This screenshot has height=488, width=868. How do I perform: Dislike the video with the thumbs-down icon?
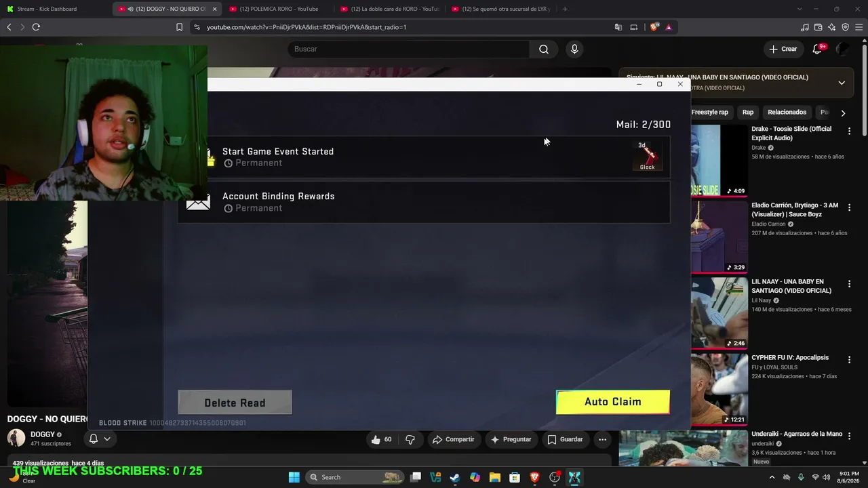click(410, 439)
